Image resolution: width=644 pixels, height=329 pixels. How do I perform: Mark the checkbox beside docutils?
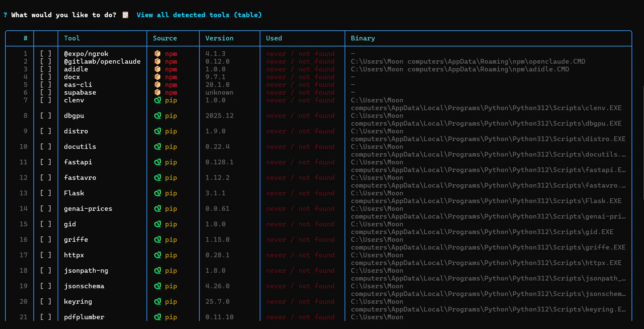pos(46,146)
